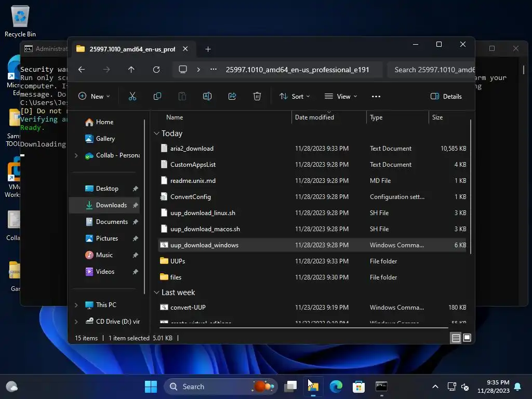The width and height of the screenshot is (532, 399).
Task: Click the Paste clipboard icon
Action: pyautogui.click(x=182, y=96)
